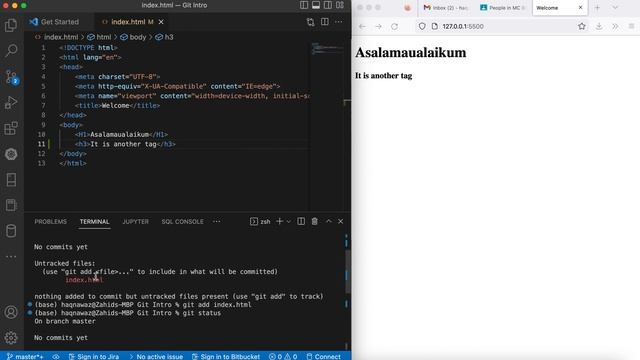Split the terminal panel
640x360 pixels.
(x=301, y=221)
